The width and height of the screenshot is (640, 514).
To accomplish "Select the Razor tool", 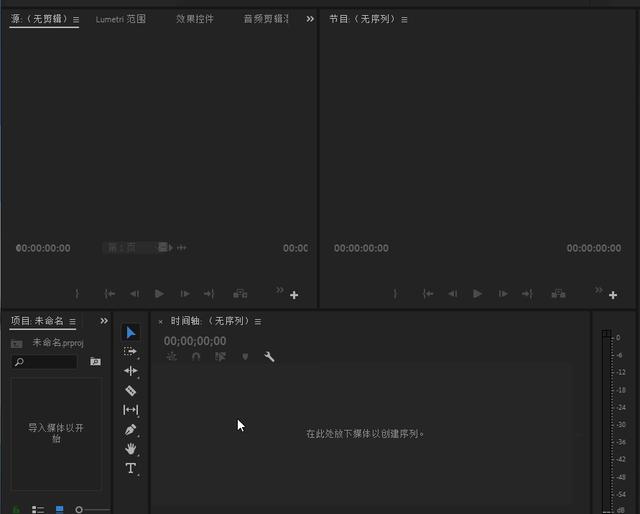I will point(131,390).
